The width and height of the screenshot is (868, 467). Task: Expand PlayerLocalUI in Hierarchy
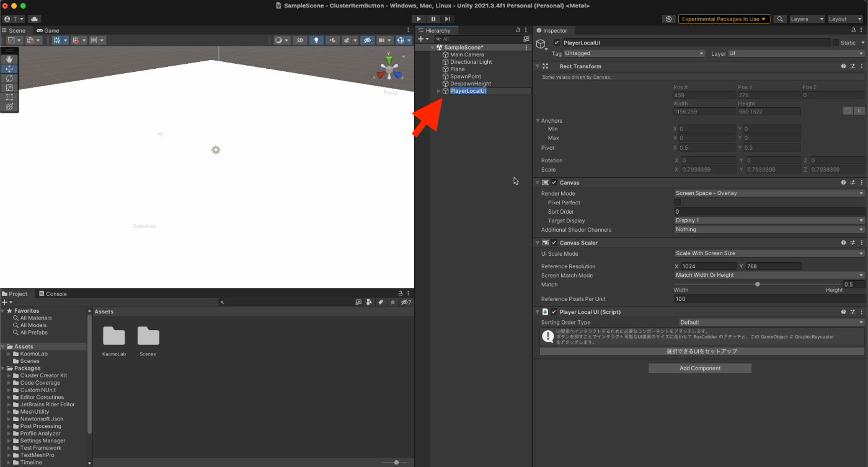[439, 91]
